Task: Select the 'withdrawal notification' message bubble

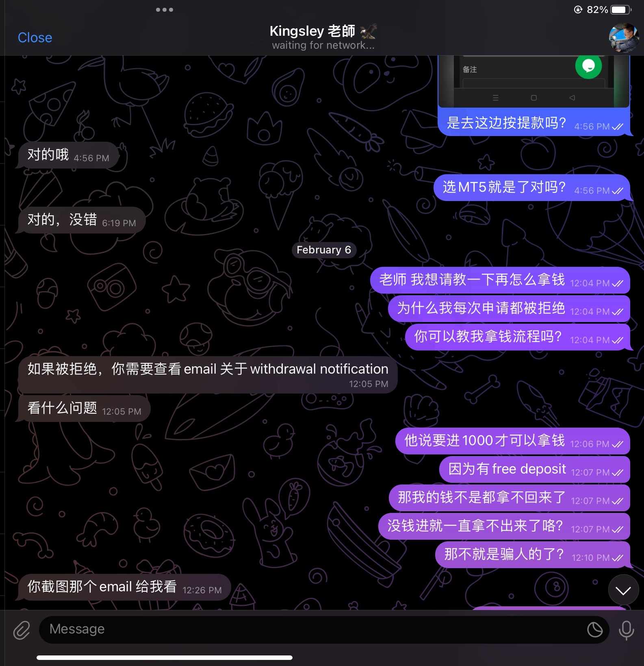Action: click(x=208, y=374)
